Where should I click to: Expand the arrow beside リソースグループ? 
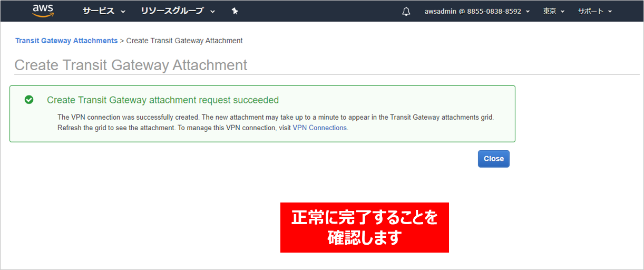pos(212,12)
